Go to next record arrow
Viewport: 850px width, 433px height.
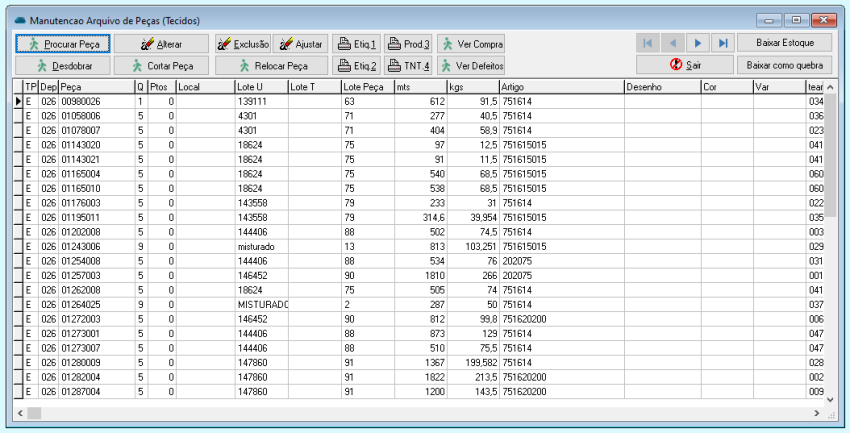[x=698, y=43]
